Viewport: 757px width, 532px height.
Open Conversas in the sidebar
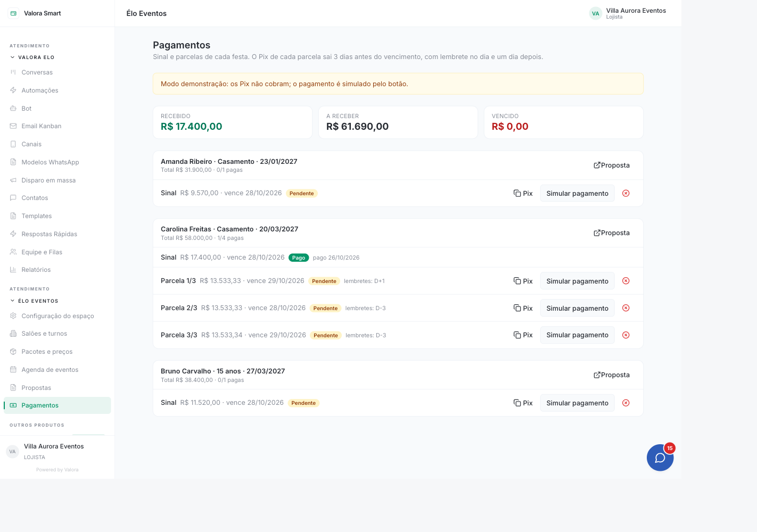pyautogui.click(x=57, y=72)
